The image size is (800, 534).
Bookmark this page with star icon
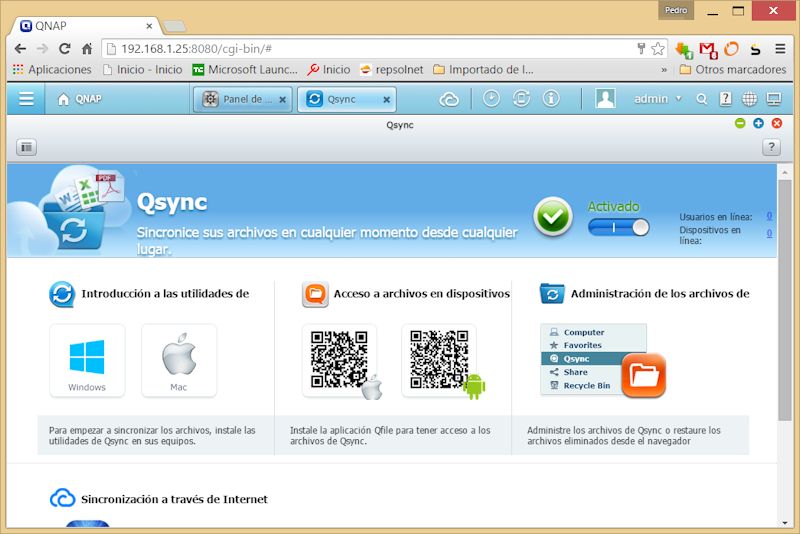[x=658, y=49]
